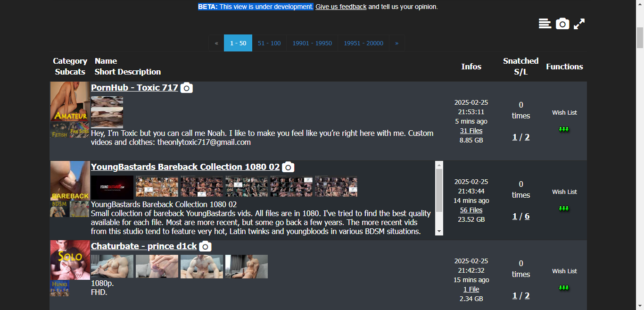The height and width of the screenshot is (310, 644).
Task: Download third torrent via green arrows icon
Action: coord(564,288)
